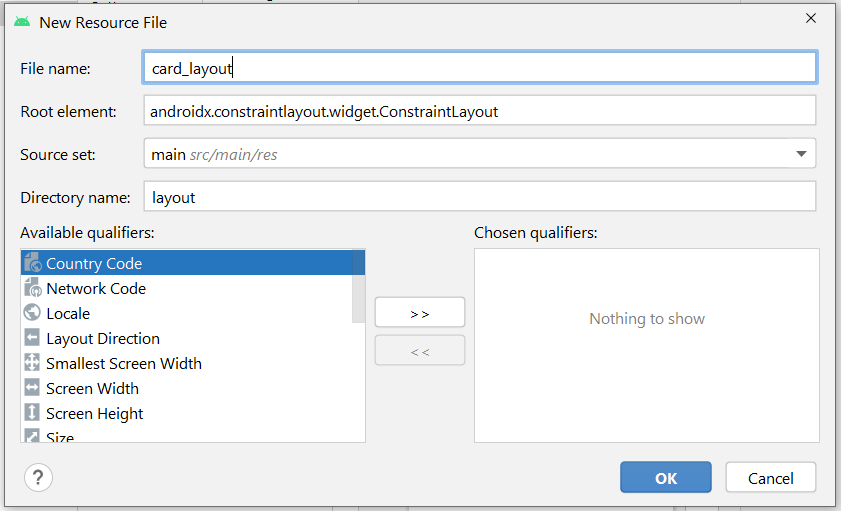Cancel the New Resource File dialog
Screen dimensions: 841x511
tap(771, 478)
